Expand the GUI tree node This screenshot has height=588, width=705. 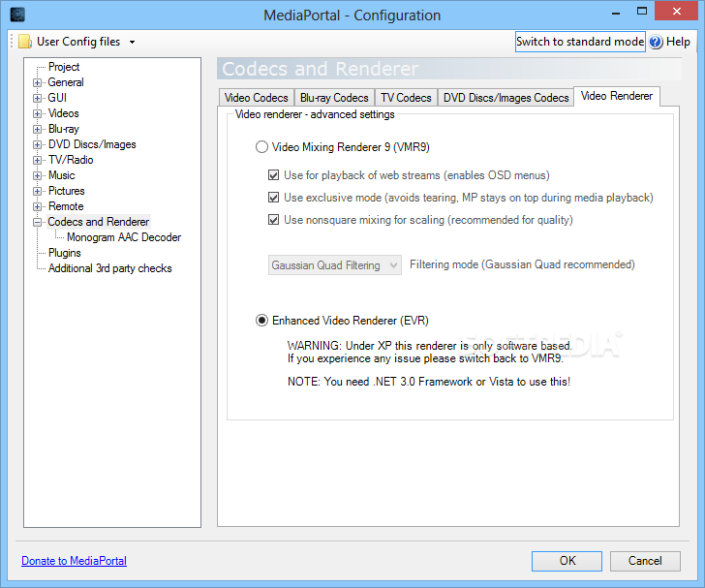(x=38, y=98)
